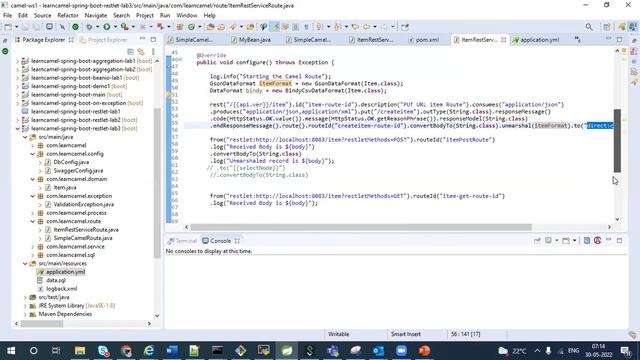Image resolution: width=640 pixels, height=360 pixels.
Task: Collapse the src/main/java folder
Action: point(25,137)
